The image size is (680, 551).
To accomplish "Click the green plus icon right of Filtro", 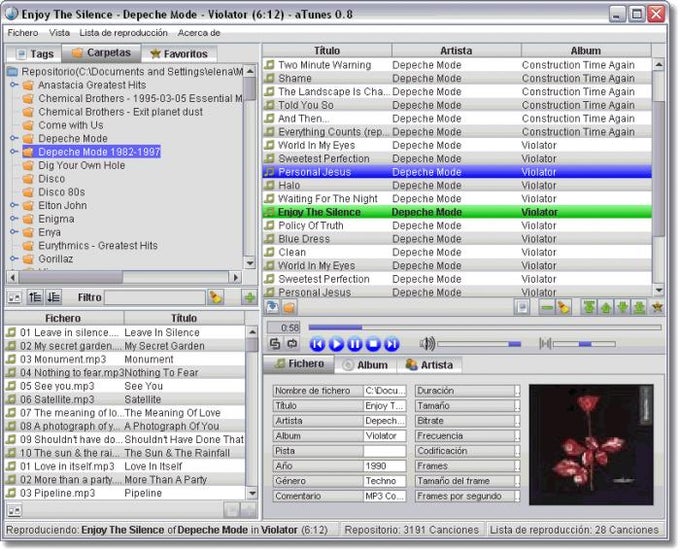I will (x=249, y=297).
